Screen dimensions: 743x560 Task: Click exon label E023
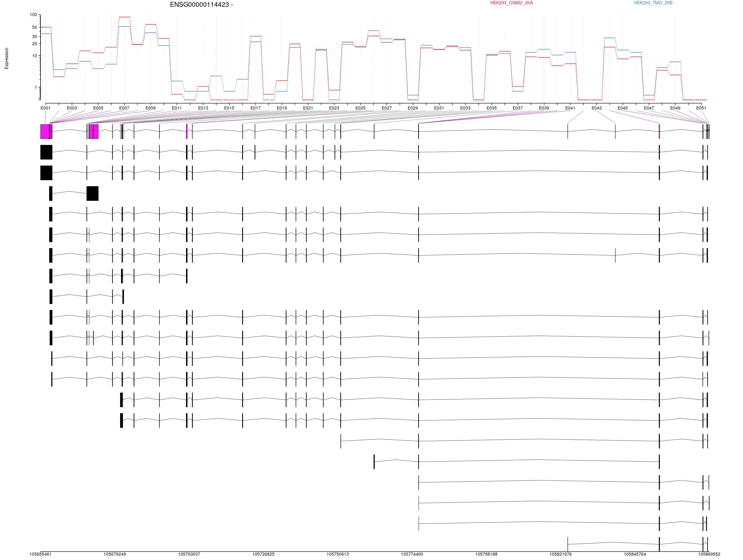(334, 108)
